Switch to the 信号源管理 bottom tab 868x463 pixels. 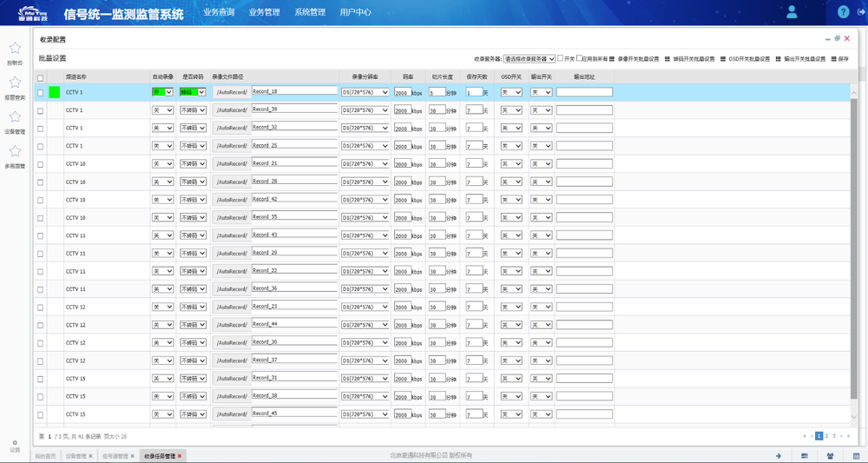(115, 456)
